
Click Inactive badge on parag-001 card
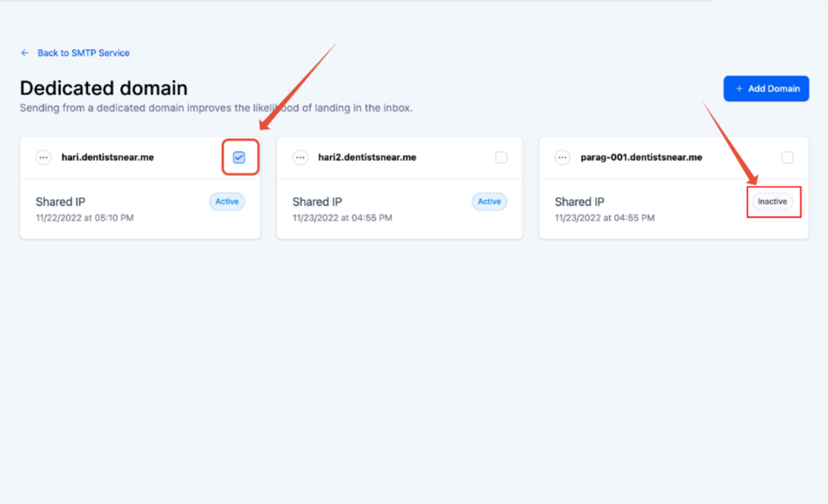772,202
